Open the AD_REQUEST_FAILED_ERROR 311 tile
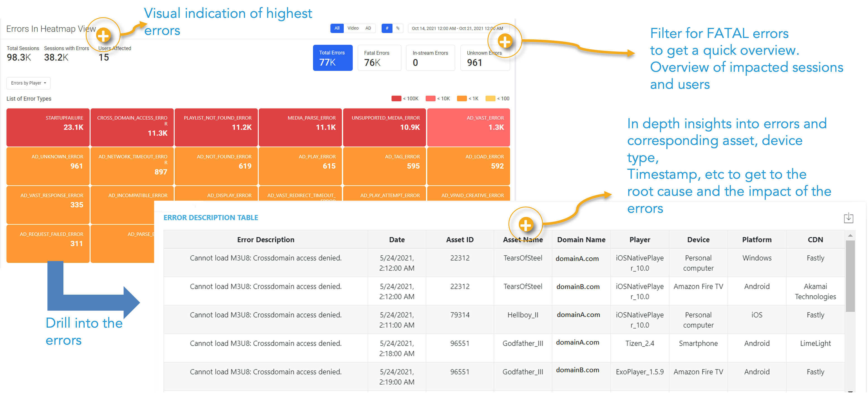This screenshot has width=868, height=393. 48,244
